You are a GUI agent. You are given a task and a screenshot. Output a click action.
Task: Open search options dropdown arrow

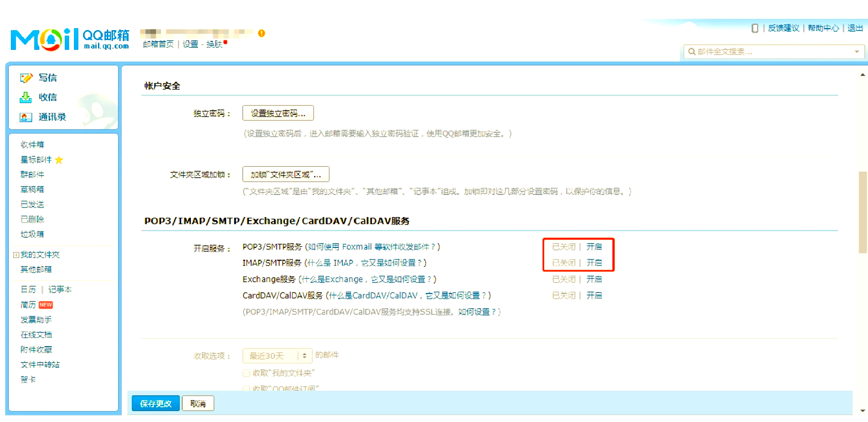coord(857,51)
